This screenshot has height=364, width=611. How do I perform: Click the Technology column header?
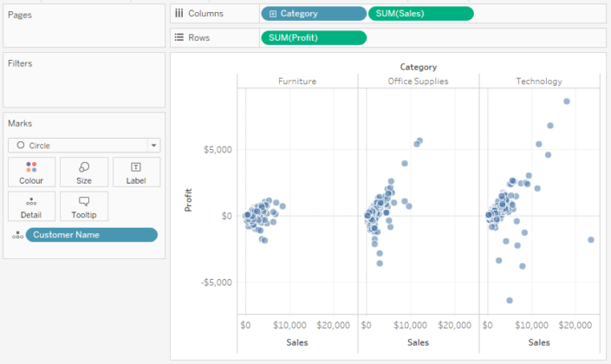pos(539,81)
